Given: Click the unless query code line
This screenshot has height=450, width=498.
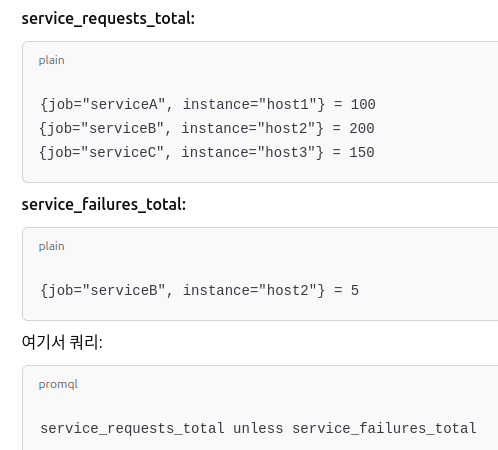Looking at the screenshot, I should [x=258, y=429].
